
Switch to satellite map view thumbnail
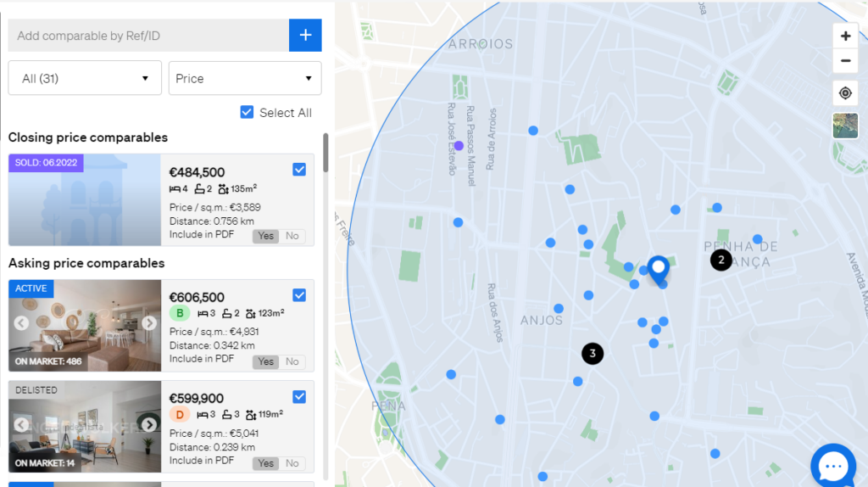pos(845,126)
